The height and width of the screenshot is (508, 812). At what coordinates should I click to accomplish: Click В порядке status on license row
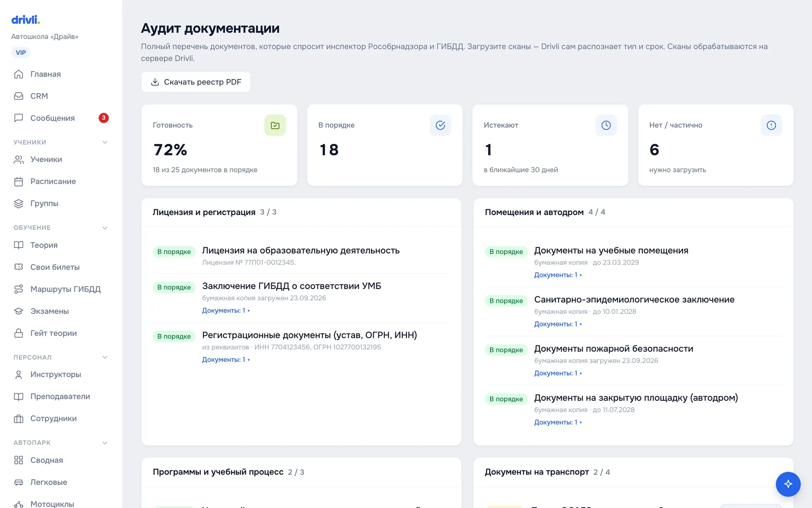click(174, 251)
